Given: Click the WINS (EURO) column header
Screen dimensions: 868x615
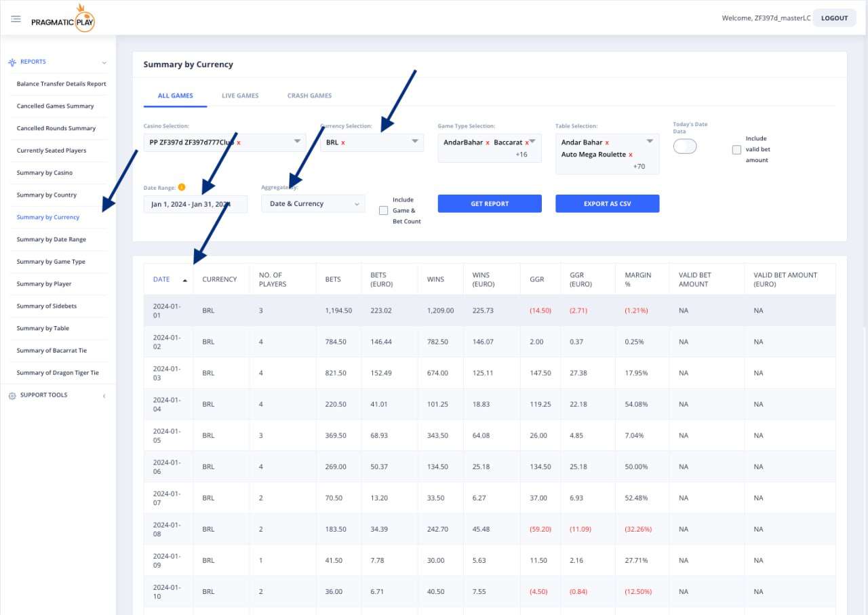Looking at the screenshot, I should (x=485, y=279).
